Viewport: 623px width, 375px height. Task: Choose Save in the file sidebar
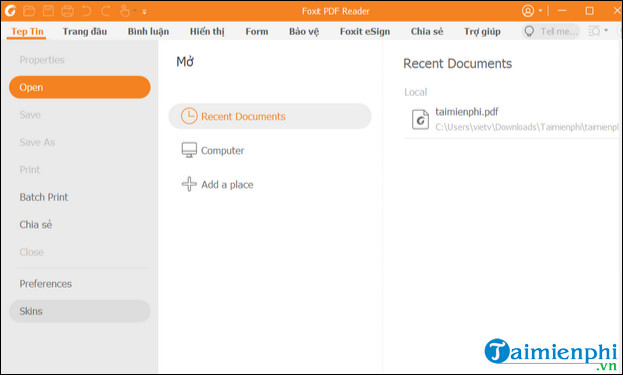[x=30, y=115]
